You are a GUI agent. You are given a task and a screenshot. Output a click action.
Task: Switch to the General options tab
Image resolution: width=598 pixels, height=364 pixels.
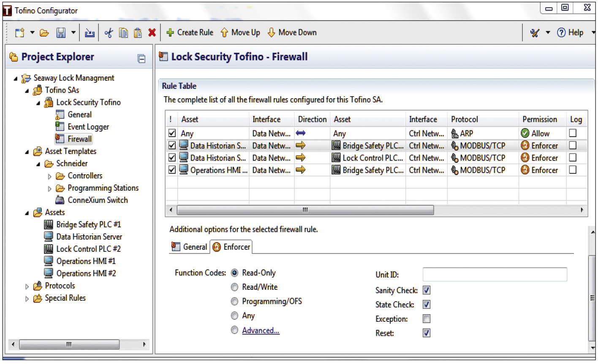(x=189, y=247)
